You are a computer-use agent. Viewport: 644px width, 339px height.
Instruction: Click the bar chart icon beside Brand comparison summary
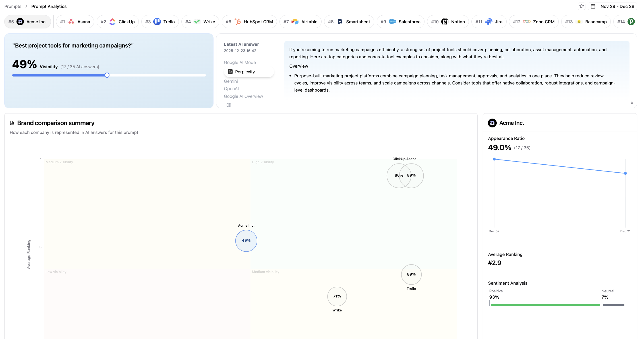click(12, 123)
